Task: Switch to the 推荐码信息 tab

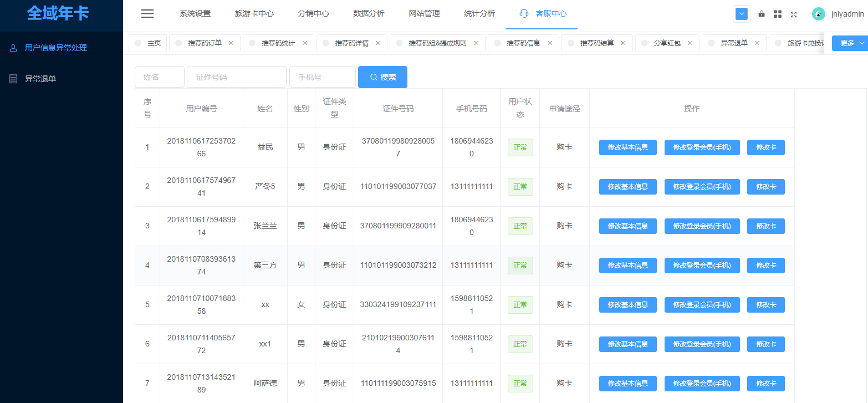Action: click(x=523, y=43)
